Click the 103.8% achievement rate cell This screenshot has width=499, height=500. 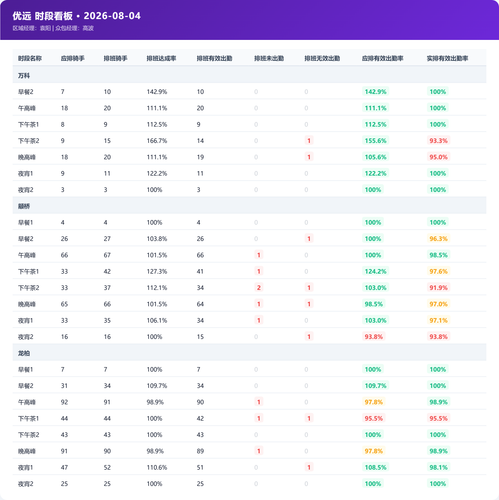157,239
